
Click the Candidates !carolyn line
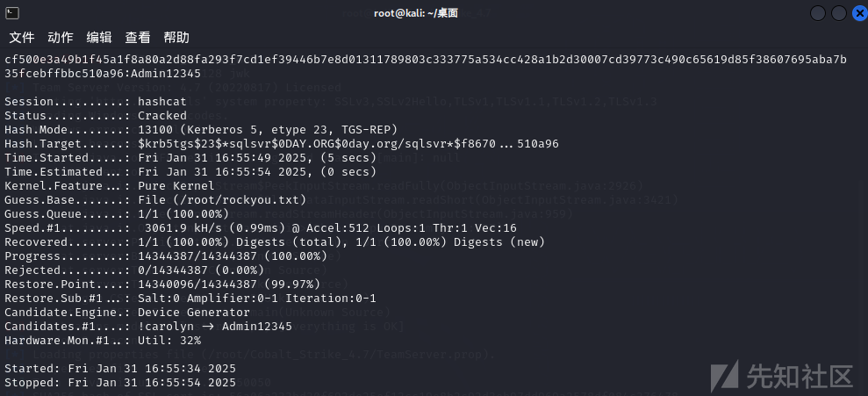click(x=148, y=327)
